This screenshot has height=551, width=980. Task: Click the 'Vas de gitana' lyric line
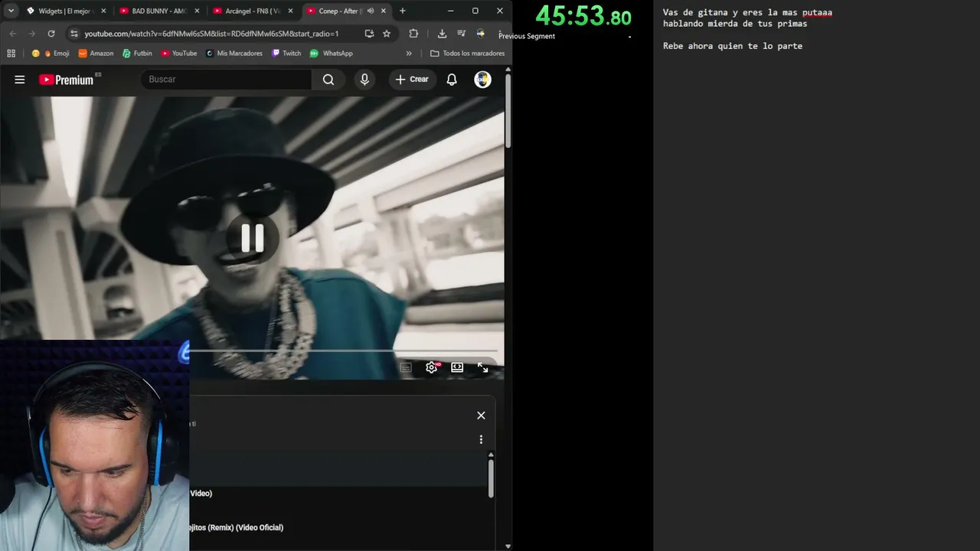[747, 12]
